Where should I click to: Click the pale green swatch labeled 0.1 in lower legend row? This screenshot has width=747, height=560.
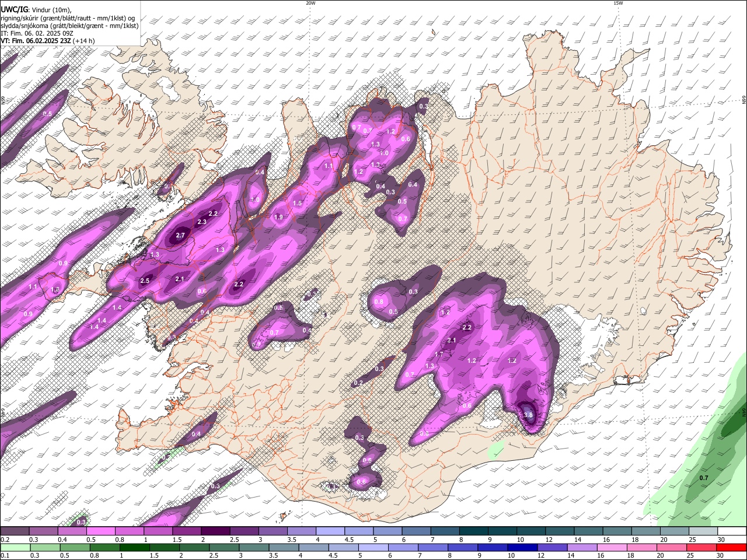pos(15,548)
